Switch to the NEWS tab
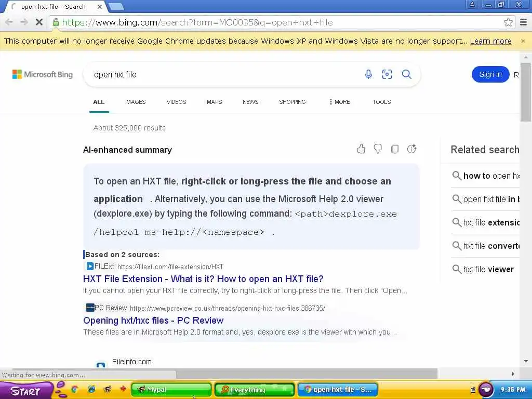Viewport: 532px width, 399px height. [x=250, y=102]
